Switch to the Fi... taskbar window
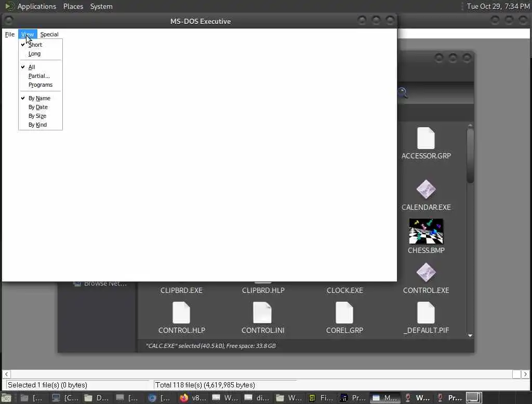 [x=321, y=398]
